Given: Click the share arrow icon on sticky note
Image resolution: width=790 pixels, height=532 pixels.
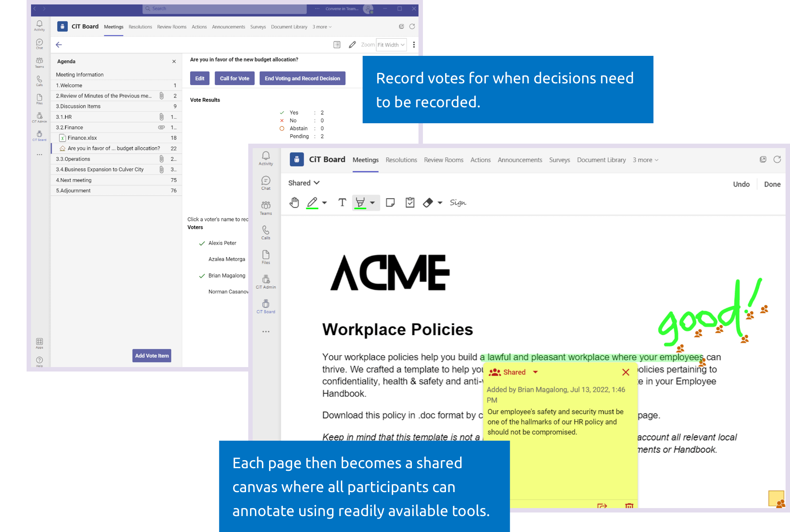Looking at the screenshot, I should coord(602,505).
